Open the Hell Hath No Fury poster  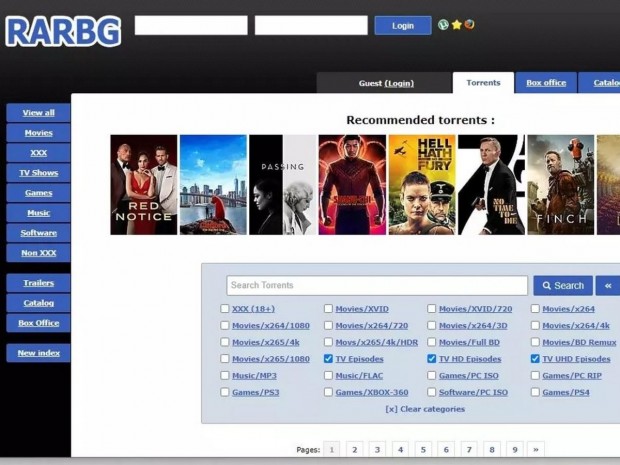pyautogui.click(x=422, y=185)
